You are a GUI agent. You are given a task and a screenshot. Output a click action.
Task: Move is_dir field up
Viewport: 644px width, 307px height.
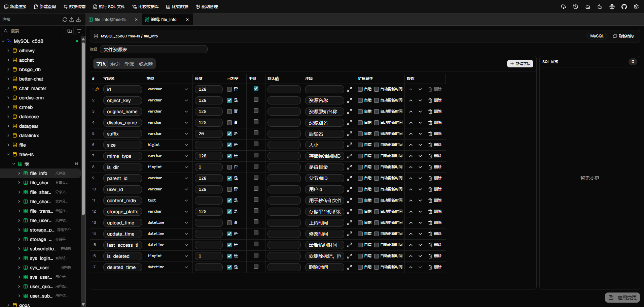coord(411,167)
